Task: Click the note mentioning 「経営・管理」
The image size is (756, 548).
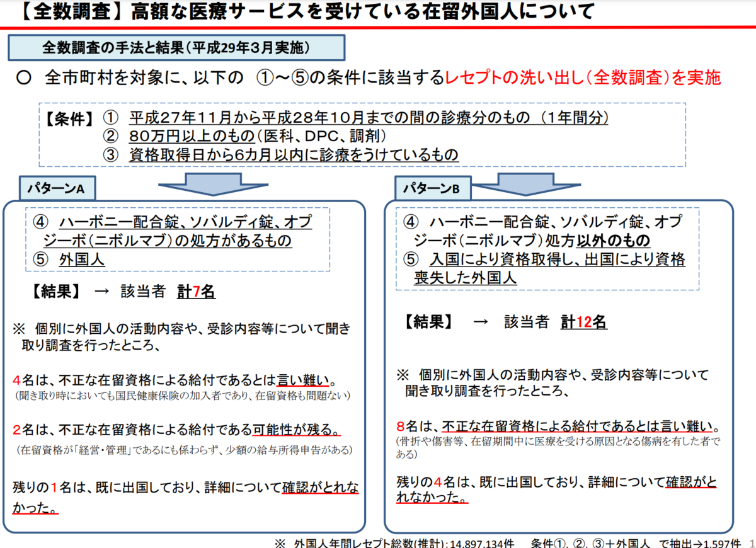Action: pos(185,450)
